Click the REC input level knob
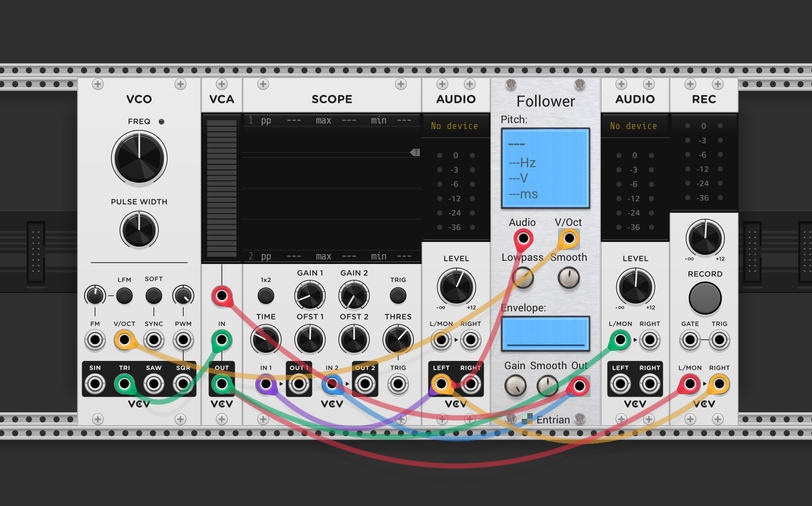The image size is (812, 506). tap(705, 238)
